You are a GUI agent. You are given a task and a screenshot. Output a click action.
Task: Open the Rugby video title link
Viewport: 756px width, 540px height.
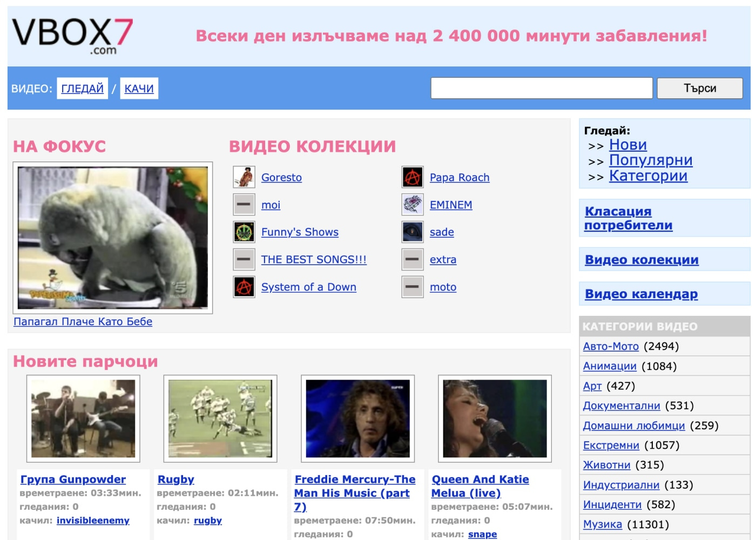tap(176, 480)
